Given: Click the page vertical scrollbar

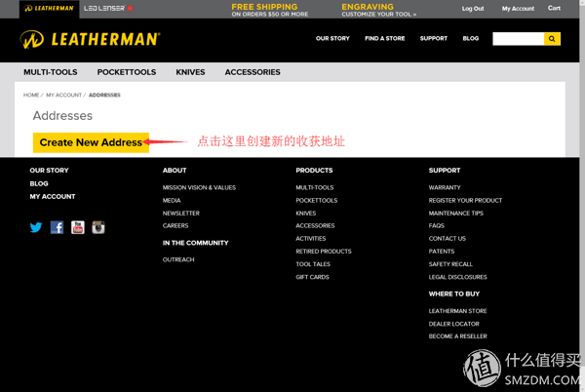Looking at the screenshot, I should (x=582, y=196).
